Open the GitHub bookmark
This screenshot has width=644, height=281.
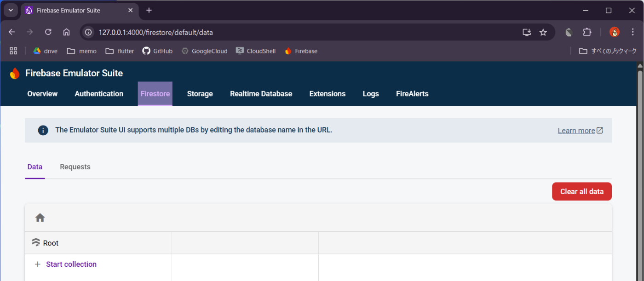point(157,51)
